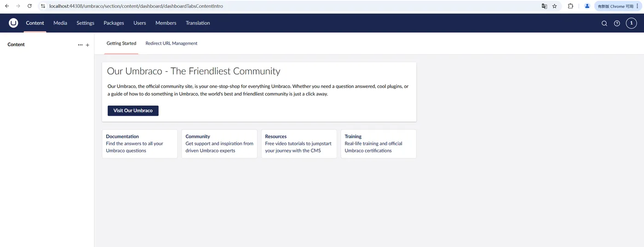Screen dimensions: 644x247
Task: Switch to Getting Started tab
Action: tap(121, 43)
